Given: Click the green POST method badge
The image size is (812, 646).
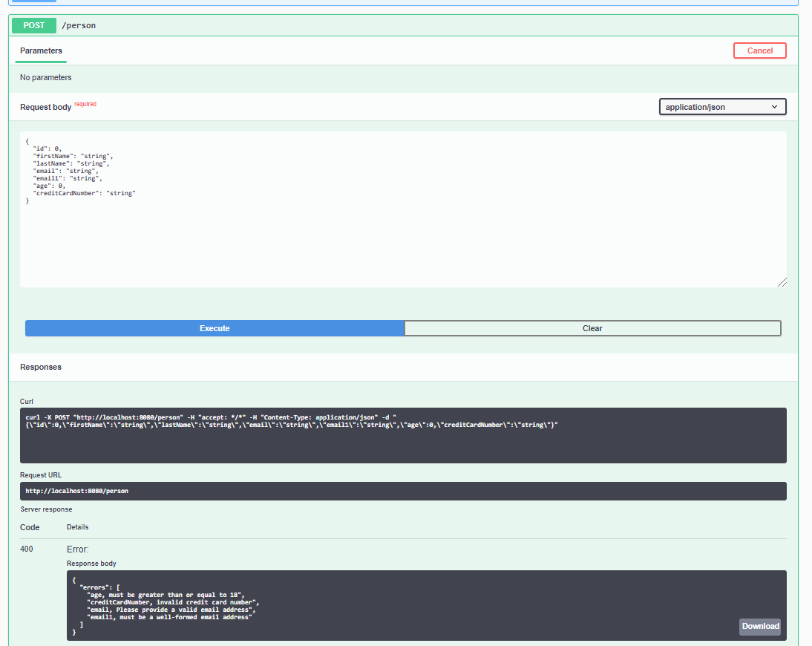Looking at the screenshot, I should 34,25.
